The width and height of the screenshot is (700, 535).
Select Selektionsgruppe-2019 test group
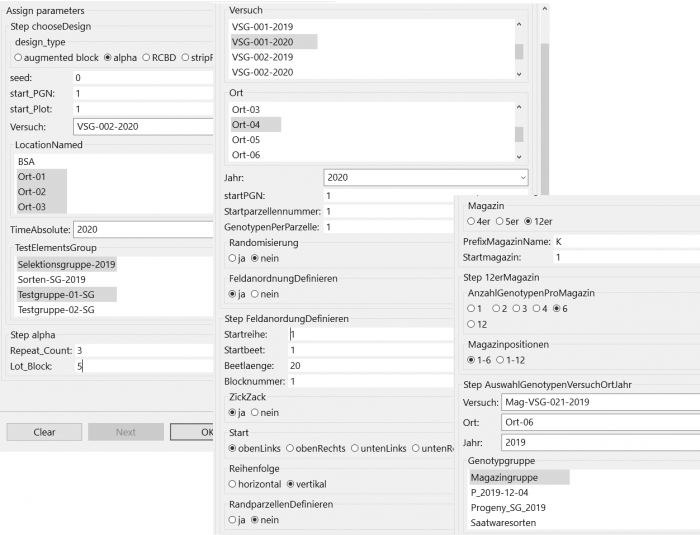pyautogui.click(x=67, y=264)
